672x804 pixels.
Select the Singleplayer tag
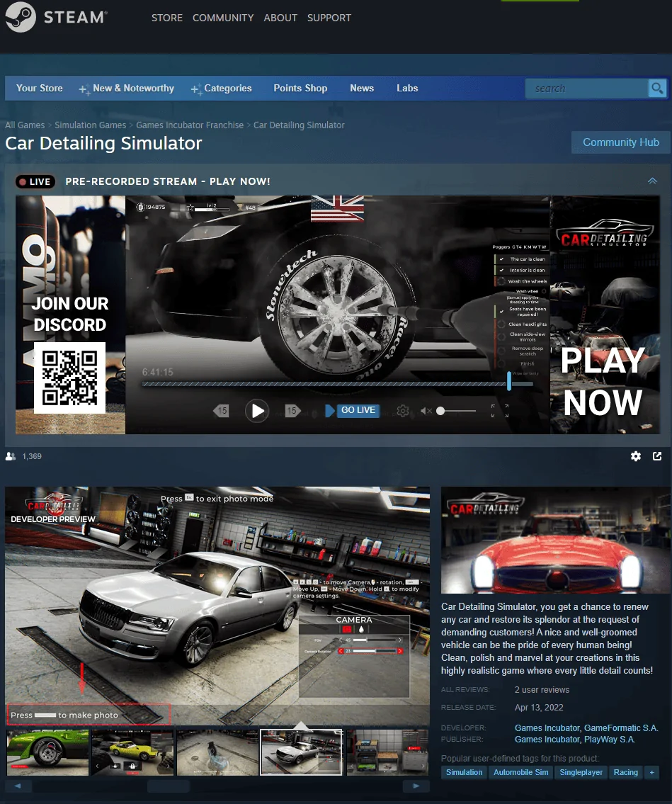581,772
